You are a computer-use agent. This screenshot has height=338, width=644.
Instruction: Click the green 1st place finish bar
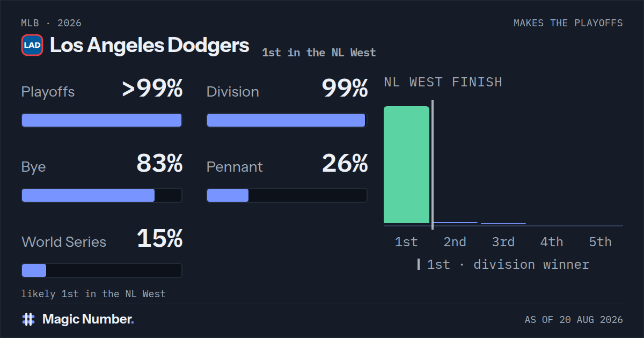click(x=406, y=165)
